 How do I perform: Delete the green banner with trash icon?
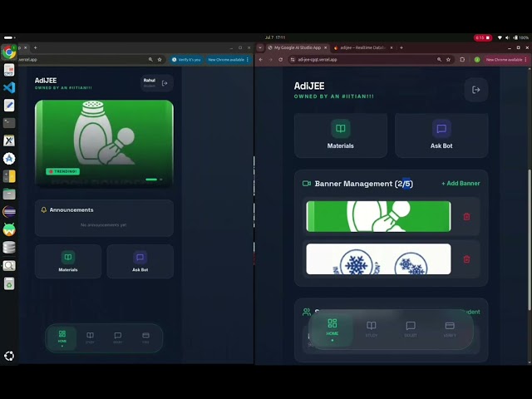point(466,216)
